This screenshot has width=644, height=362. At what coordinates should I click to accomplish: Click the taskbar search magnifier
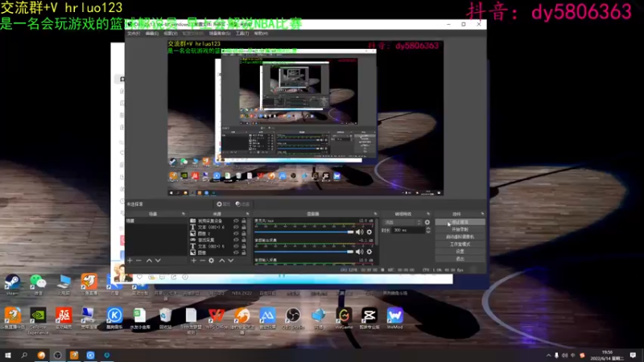click(x=24, y=356)
